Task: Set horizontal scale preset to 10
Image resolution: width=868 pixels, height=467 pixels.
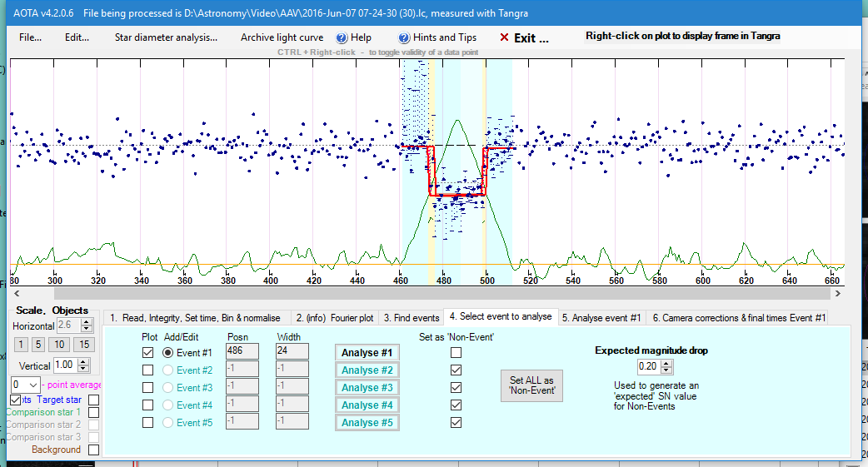Action: 59,345
